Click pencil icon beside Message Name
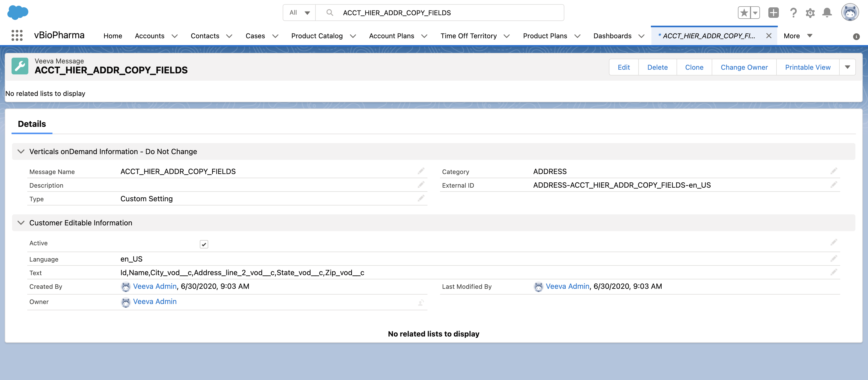868x380 pixels. click(x=421, y=171)
